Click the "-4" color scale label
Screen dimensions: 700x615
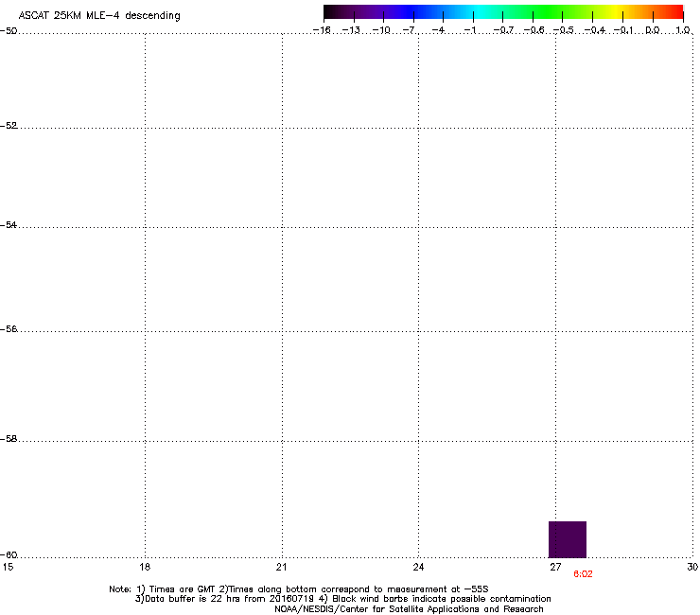pos(438,30)
